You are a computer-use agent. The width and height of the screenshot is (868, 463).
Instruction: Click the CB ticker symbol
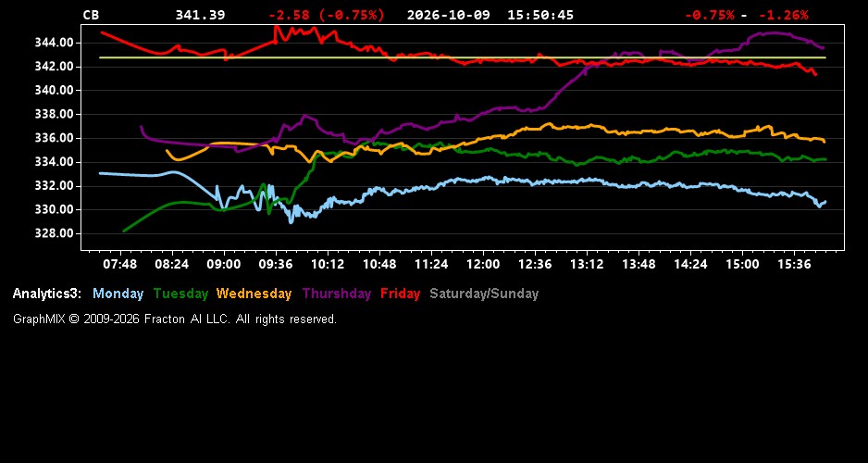click(x=91, y=15)
